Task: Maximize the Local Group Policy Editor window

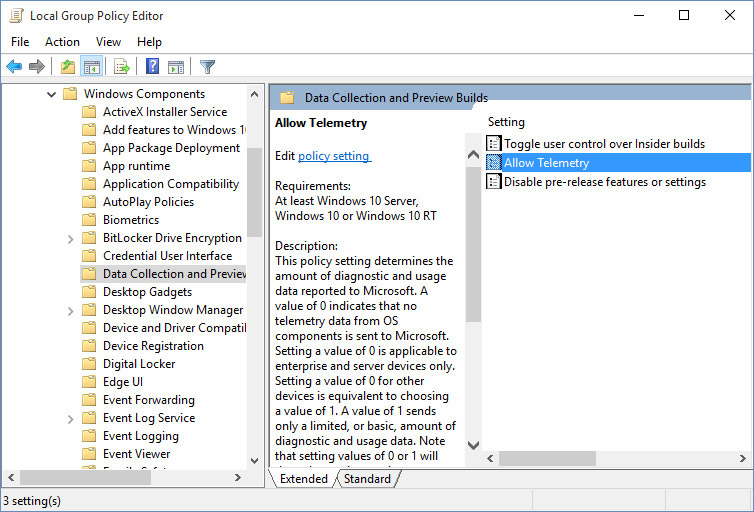Action: pos(683,15)
